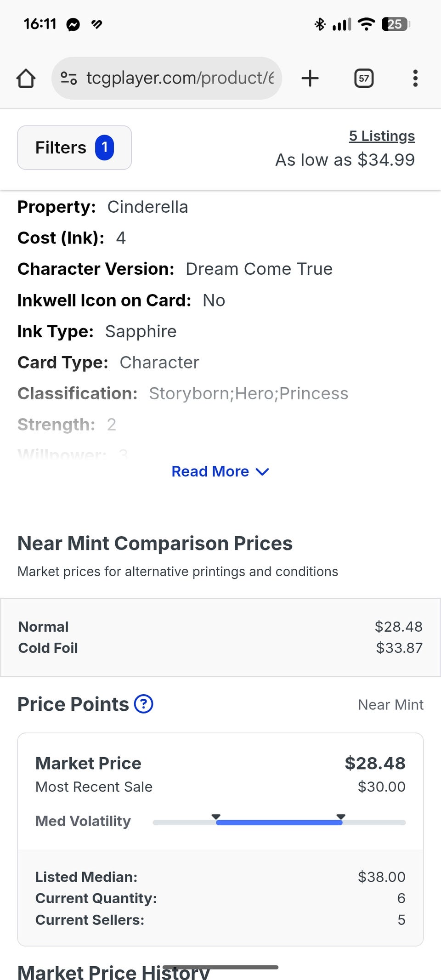Tap the Messenger notification icon in status bar
Image resolution: width=441 pixels, height=980 pixels.
tap(73, 24)
